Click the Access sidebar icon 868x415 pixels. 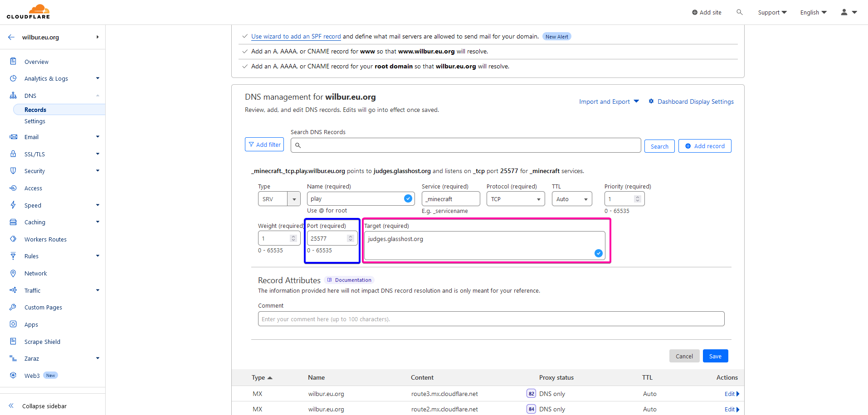(13, 188)
